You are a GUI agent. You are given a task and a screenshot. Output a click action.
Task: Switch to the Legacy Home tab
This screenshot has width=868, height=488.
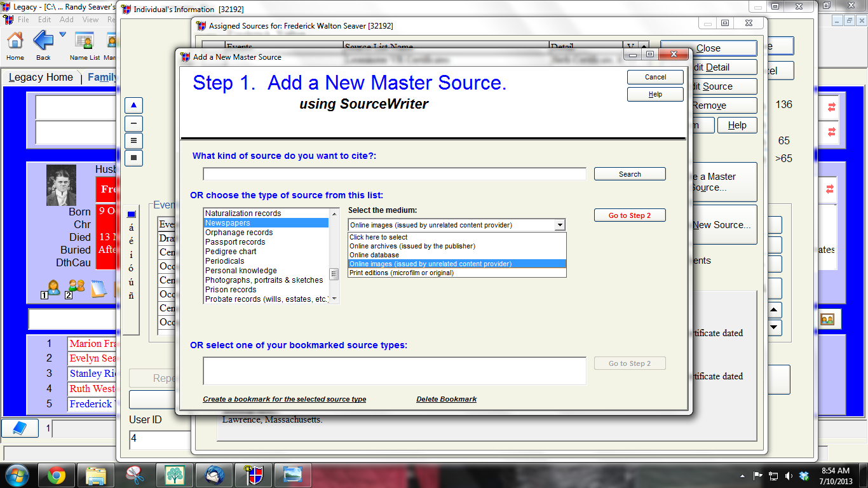(x=41, y=78)
